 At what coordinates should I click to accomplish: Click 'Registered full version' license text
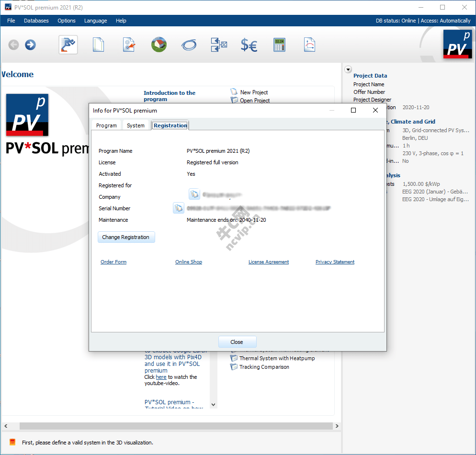click(212, 162)
